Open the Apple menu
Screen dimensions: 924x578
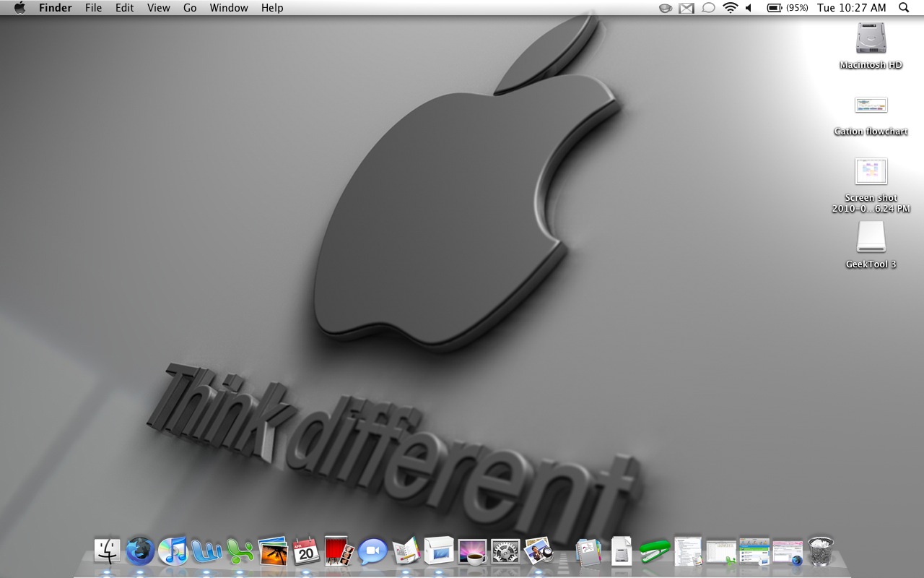[x=19, y=8]
